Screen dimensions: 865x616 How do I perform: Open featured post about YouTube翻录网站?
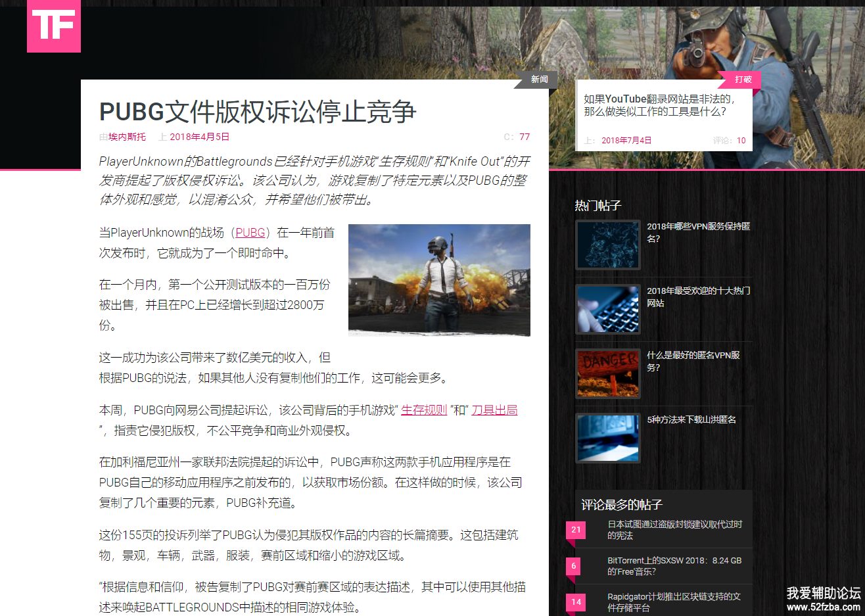(x=659, y=105)
